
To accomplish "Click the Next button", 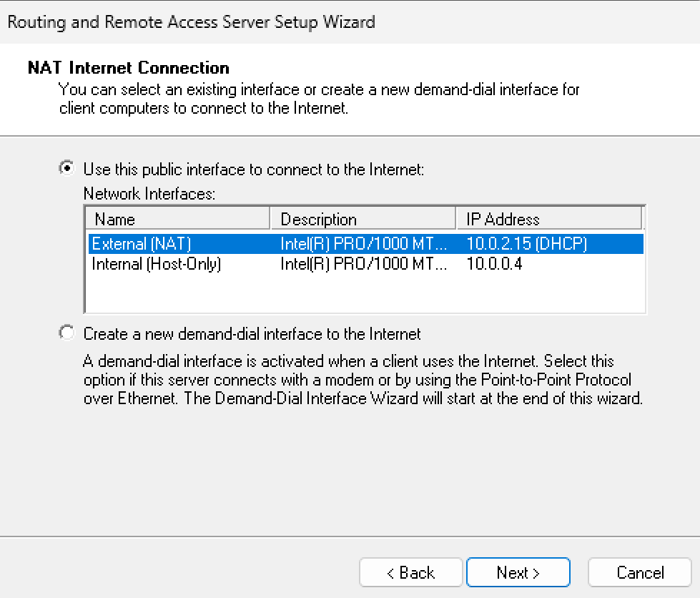I will tap(518, 572).
